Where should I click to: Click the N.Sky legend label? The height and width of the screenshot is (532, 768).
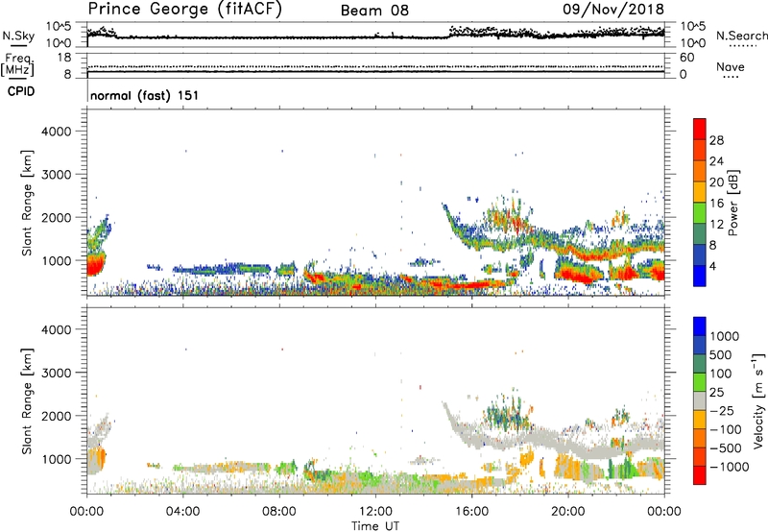click(18, 36)
